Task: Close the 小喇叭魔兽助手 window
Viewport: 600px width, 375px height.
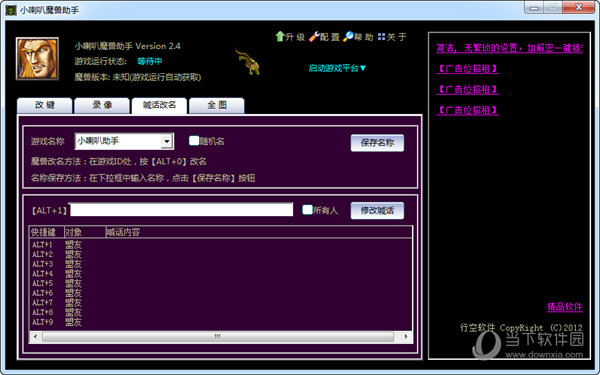Action: (x=579, y=8)
